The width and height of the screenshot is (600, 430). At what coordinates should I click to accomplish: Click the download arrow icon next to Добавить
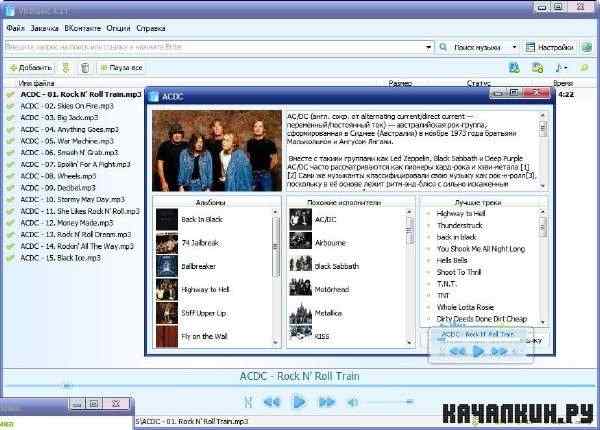(x=66, y=68)
